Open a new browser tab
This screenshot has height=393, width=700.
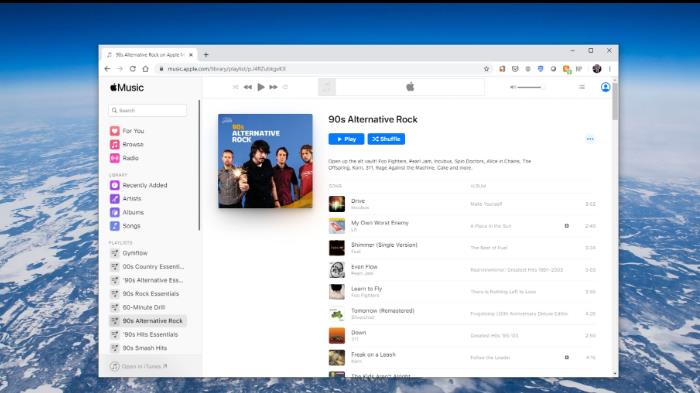206,55
